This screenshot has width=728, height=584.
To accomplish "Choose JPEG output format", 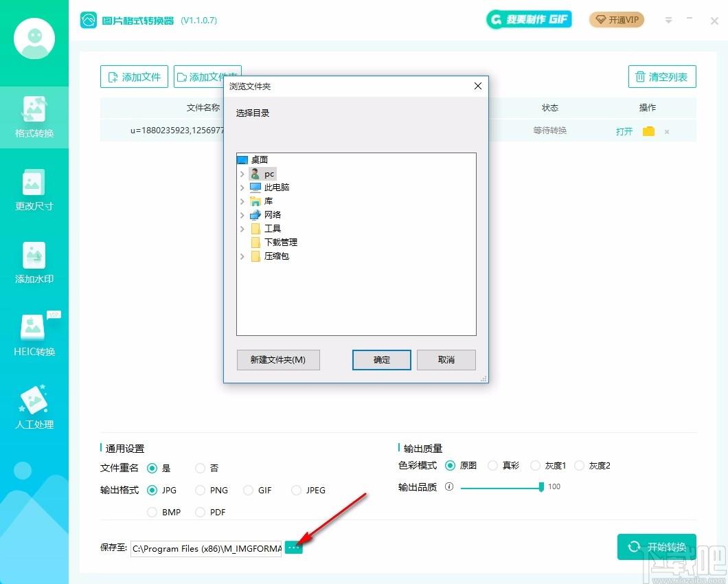I will coord(296,490).
